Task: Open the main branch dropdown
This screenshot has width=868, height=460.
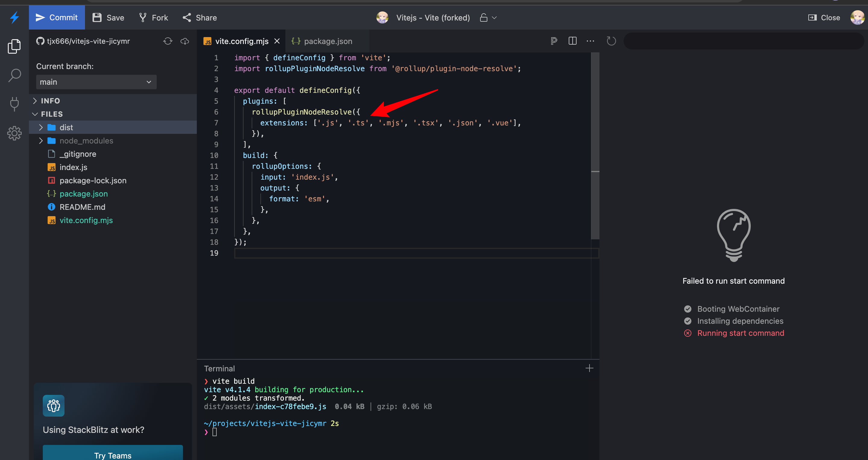Action: 96,82
